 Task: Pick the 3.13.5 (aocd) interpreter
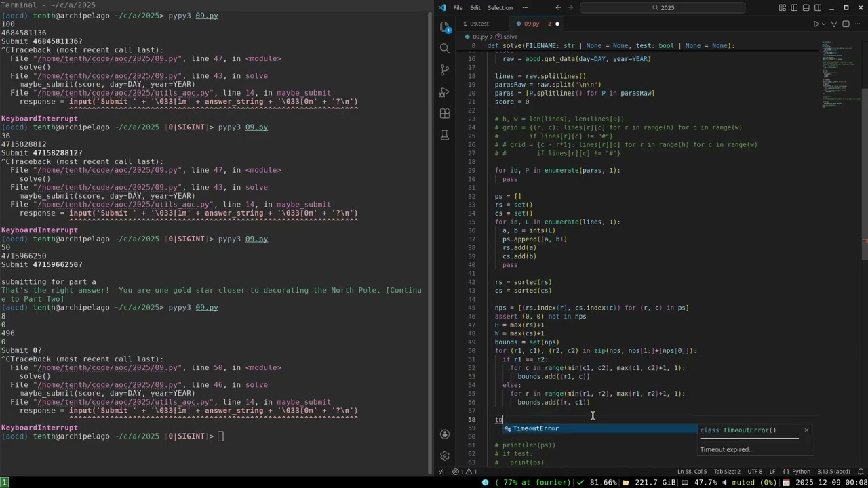[x=833, y=472]
